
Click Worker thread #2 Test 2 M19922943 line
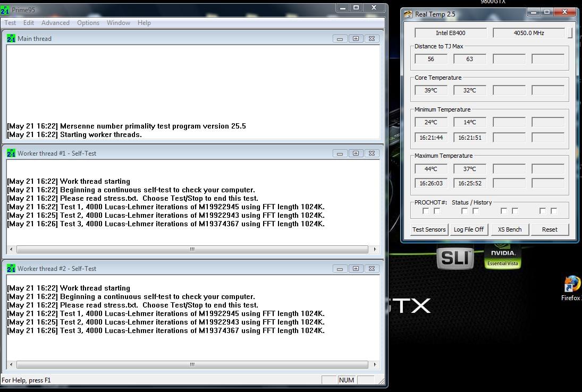point(166,322)
